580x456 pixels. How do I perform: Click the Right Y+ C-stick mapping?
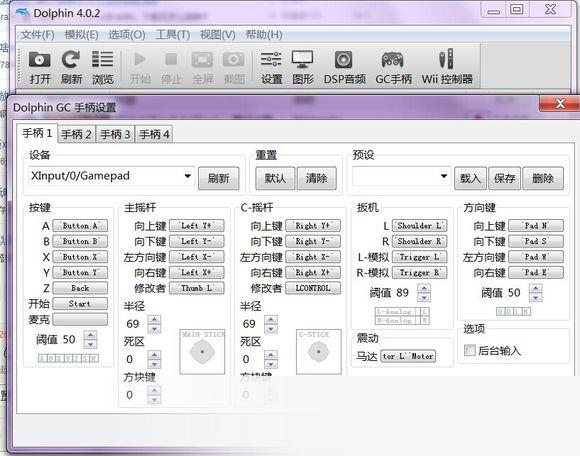coord(313,226)
